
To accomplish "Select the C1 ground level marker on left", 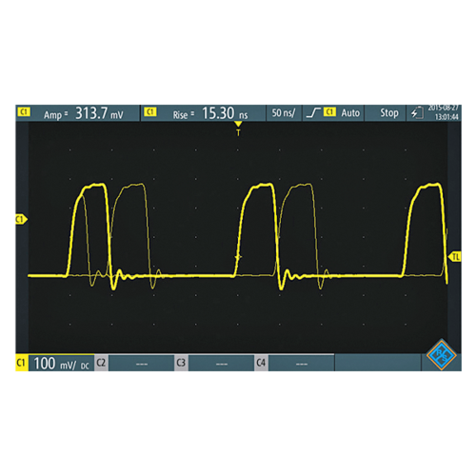I will tap(21, 219).
